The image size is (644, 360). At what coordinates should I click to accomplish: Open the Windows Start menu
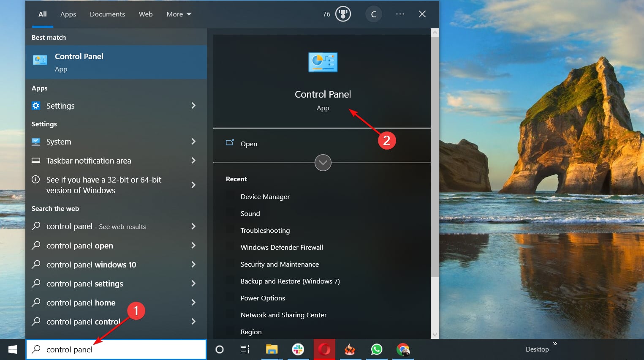pos(13,349)
